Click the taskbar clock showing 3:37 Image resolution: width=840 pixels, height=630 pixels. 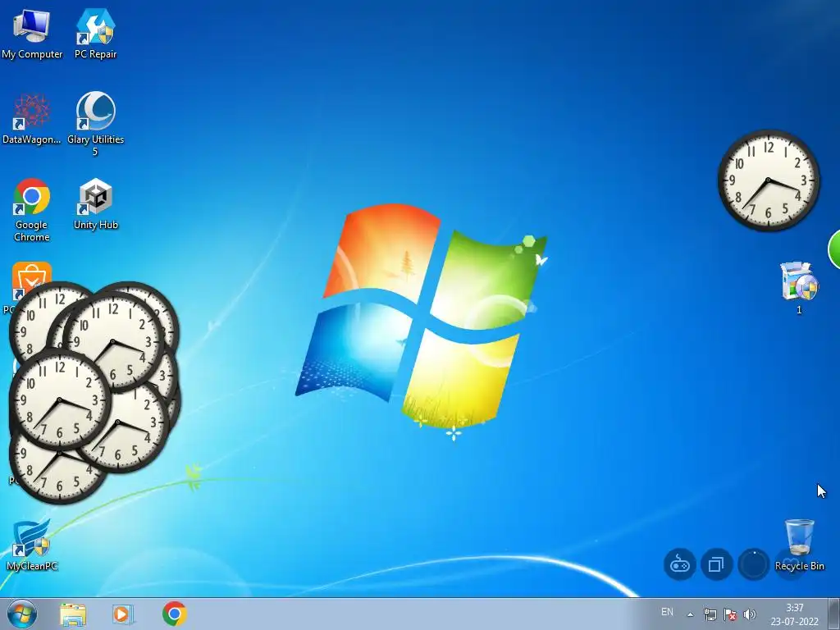click(794, 614)
